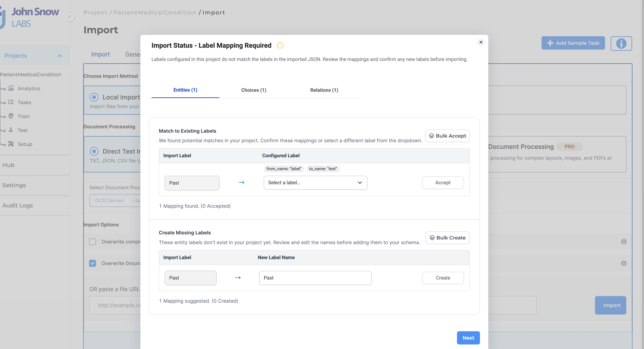Close the Label Mapping dialog
This screenshot has height=349, width=644.
click(481, 42)
